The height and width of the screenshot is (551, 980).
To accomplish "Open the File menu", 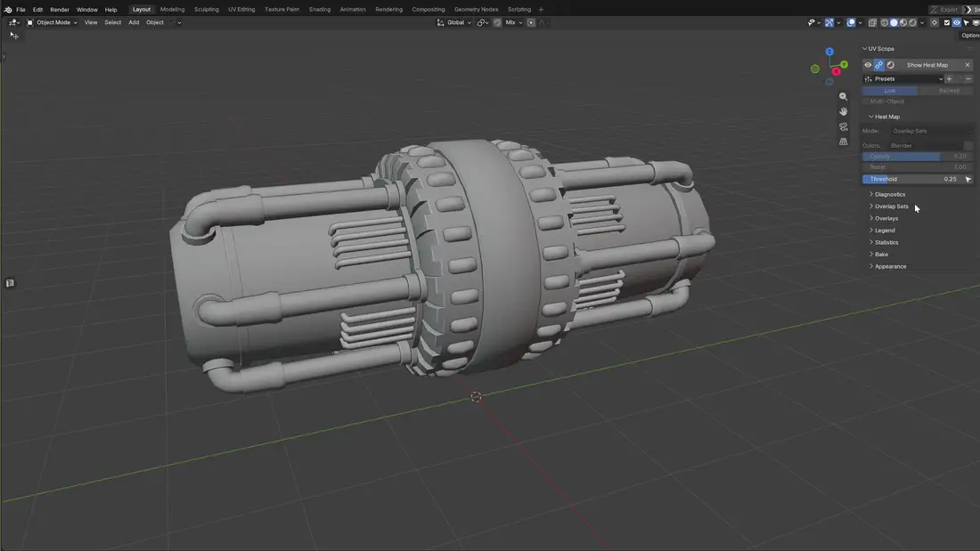I will tap(20, 10).
